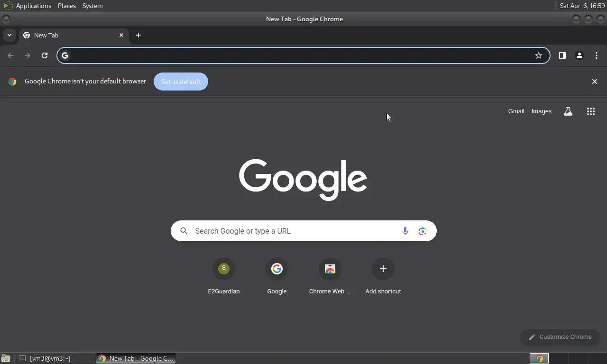
Task: Open the Applications menu
Action: (33, 6)
